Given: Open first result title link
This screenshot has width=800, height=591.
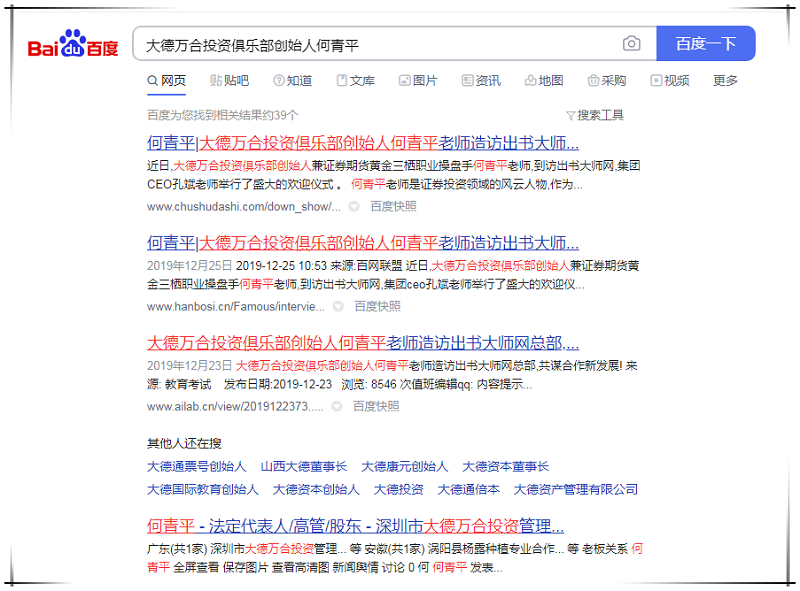Looking at the screenshot, I should (x=363, y=142).
